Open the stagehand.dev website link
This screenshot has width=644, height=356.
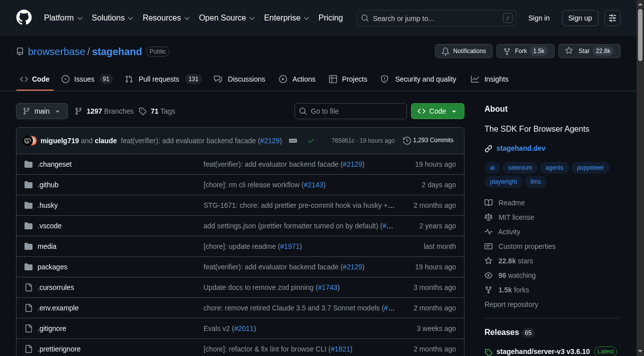click(x=521, y=148)
